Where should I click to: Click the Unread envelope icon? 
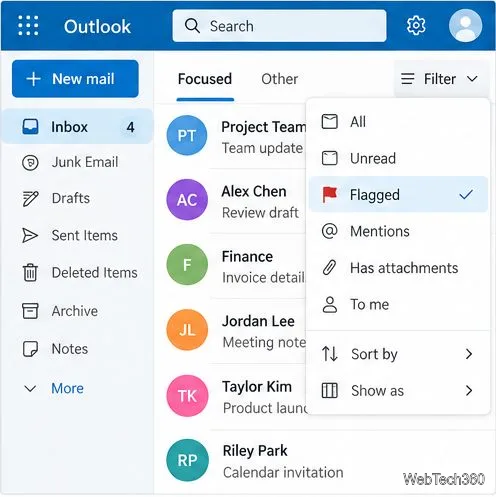click(x=330, y=158)
